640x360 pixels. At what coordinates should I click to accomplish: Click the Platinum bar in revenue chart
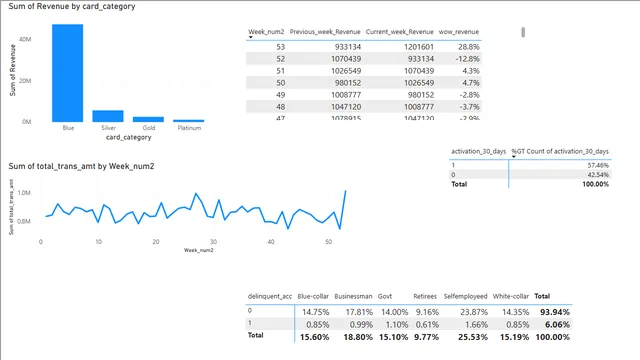click(189, 120)
